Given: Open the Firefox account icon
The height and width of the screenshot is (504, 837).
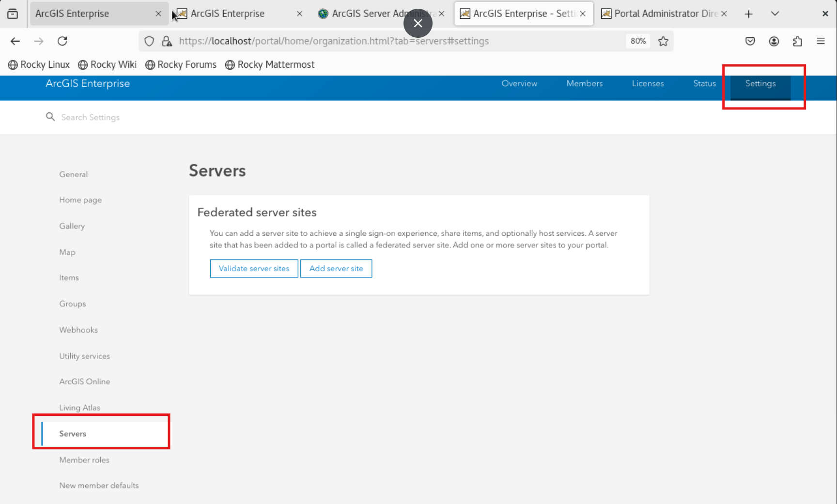Looking at the screenshot, I should (774, 41).
